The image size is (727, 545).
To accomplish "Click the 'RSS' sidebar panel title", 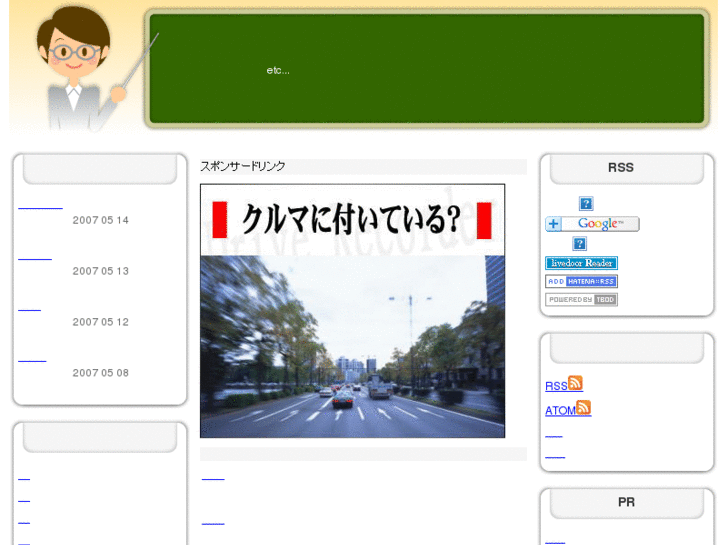I will click(x=621, y=167).
